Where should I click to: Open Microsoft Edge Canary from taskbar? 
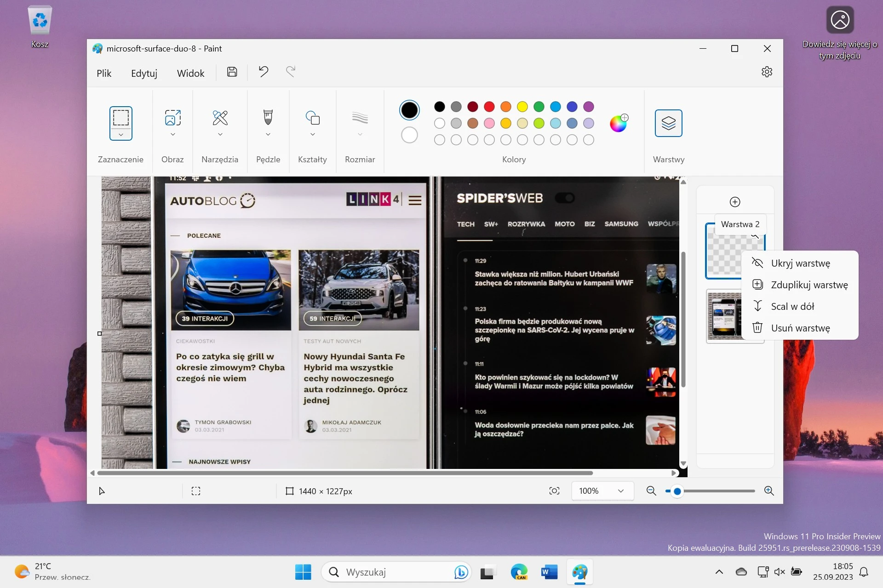(519, 572)
